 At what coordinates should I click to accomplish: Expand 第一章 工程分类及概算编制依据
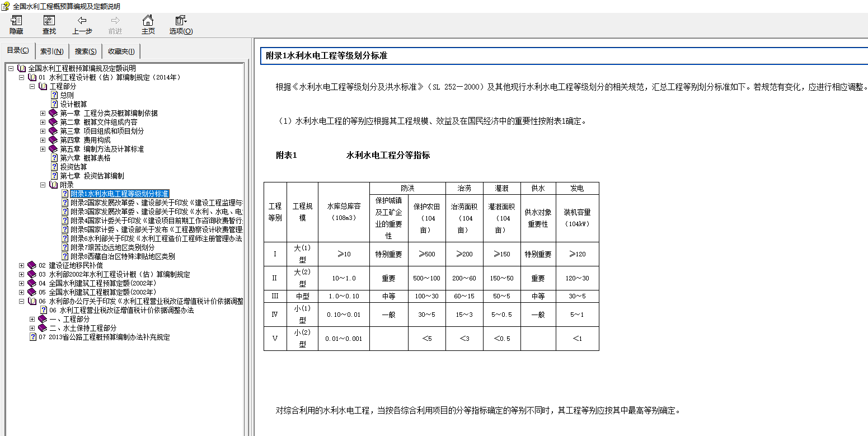[x=43, y=113]
